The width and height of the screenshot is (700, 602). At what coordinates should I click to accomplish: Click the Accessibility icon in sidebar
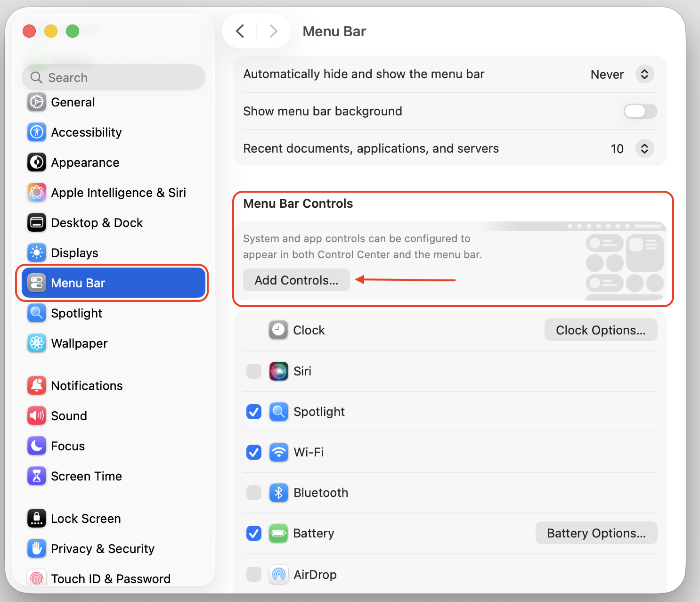37,132
